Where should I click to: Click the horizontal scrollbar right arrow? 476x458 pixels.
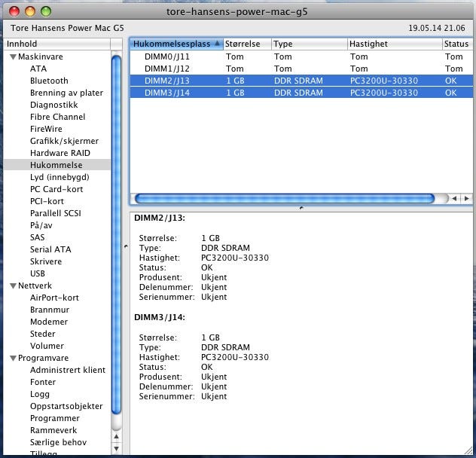pos(465,198)
